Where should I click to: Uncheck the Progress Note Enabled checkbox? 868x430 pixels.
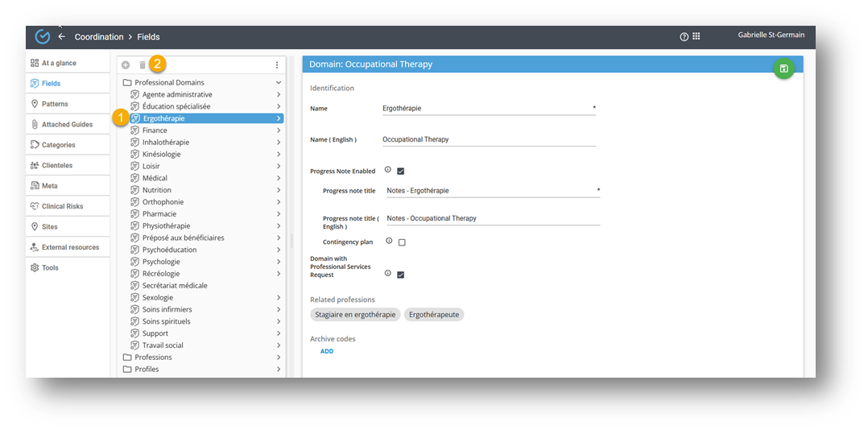(400, 171)
